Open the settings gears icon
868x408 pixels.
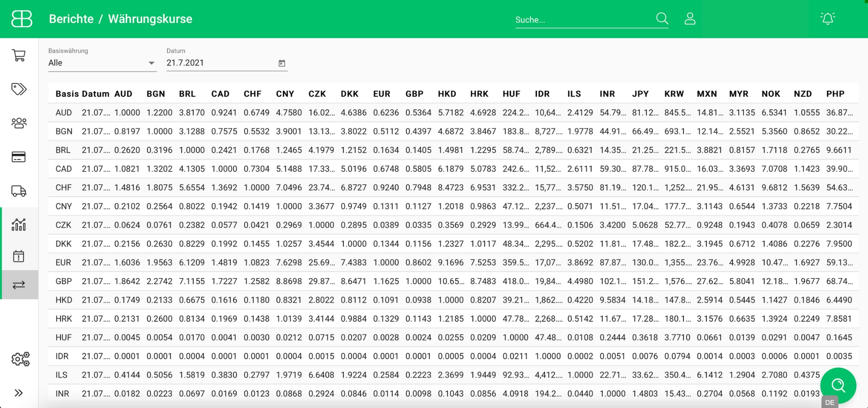(x=20, y=359)
